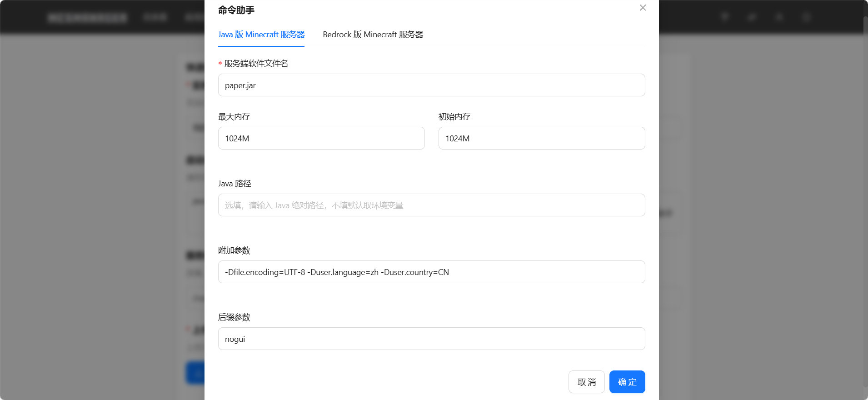Click the 附加参数 field with -Dfile.encoding text
The image size is (868, 400).
[431, 272]
